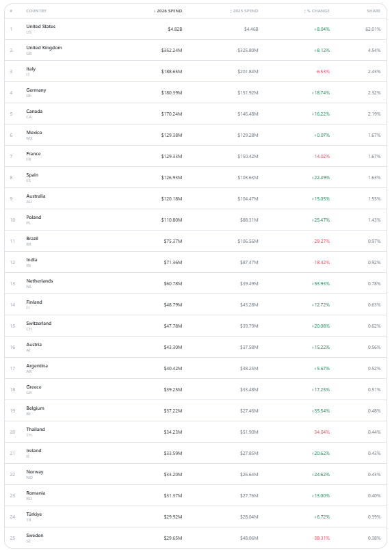Sort by 2026 Spend column header

coord(168,11)
